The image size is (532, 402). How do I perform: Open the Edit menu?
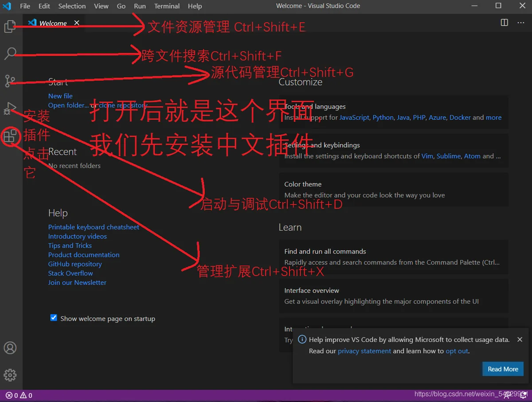[44, 6]
